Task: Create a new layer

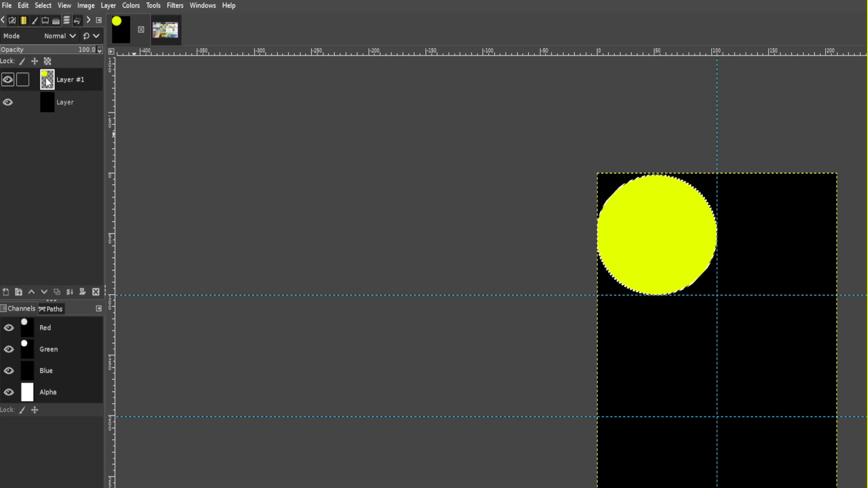Action: (x=6, y=292)
